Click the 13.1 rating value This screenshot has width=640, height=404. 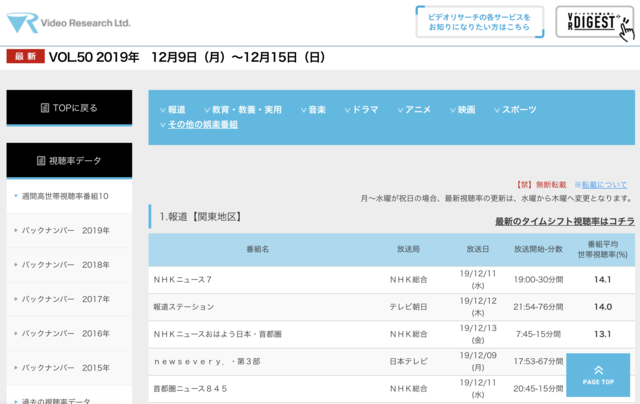pos(602,334)
